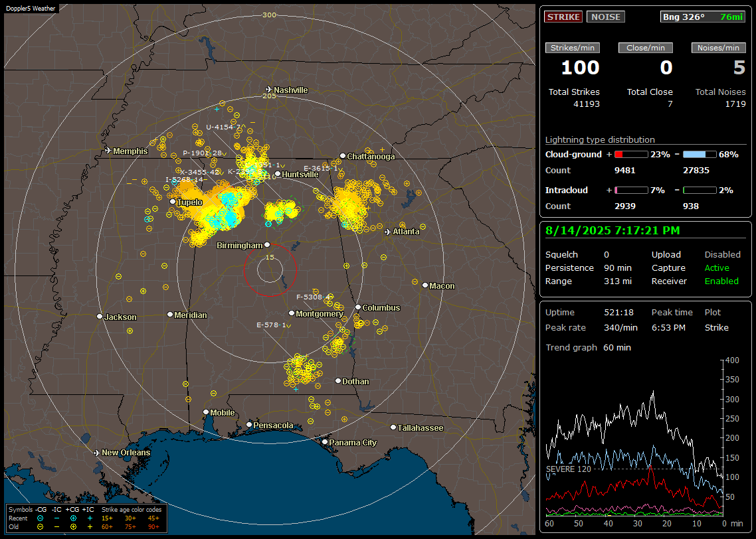Click the Dothan city marker
This screenshot has height=539, width=756.
tap(338, 380)
